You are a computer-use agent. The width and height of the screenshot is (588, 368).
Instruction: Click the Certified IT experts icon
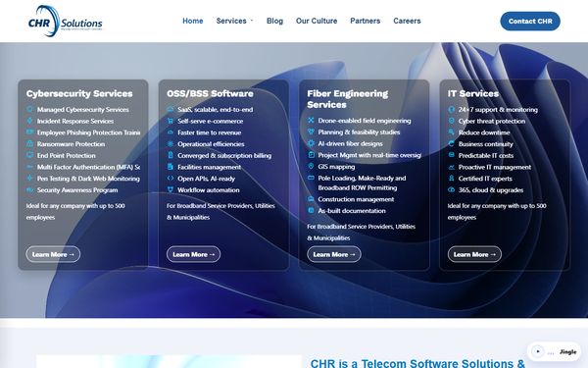coord(452,179)
